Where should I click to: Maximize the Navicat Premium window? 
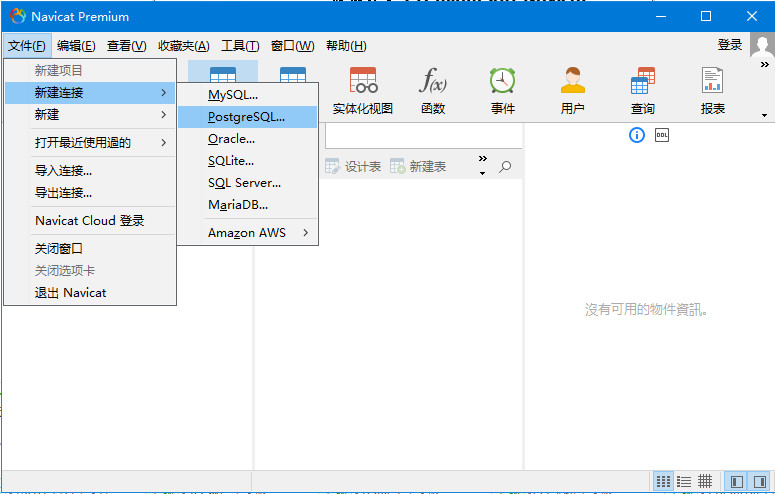point(706,16)
